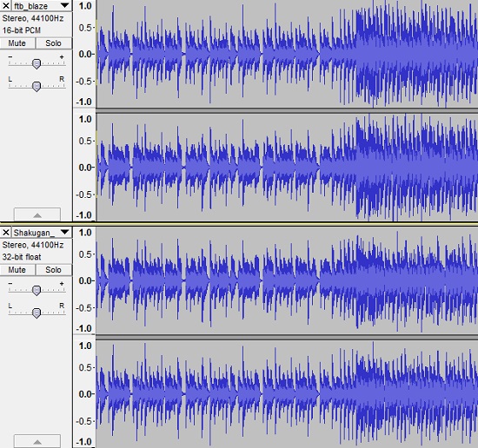Click the Shakugan_ left channel waveform
Viewport: 478px width, 448px height.
[x=287, y=280]
